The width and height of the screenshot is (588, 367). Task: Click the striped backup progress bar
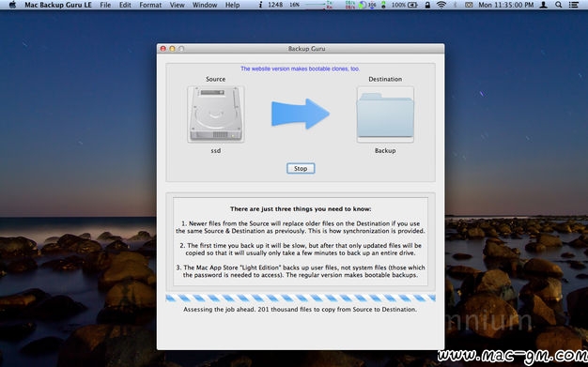[x=301, y=298]
